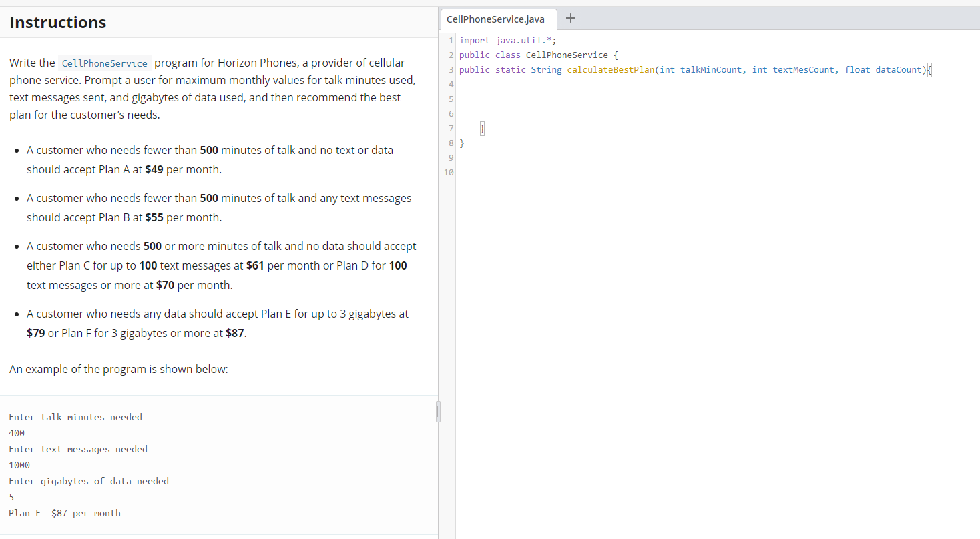Click the sentence introducing the example program
Viewport: 980px width, 539px height.
pos(119,369)
